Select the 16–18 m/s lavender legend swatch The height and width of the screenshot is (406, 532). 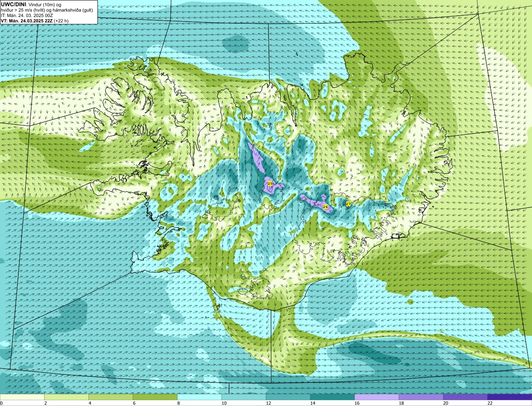[377, 397]
